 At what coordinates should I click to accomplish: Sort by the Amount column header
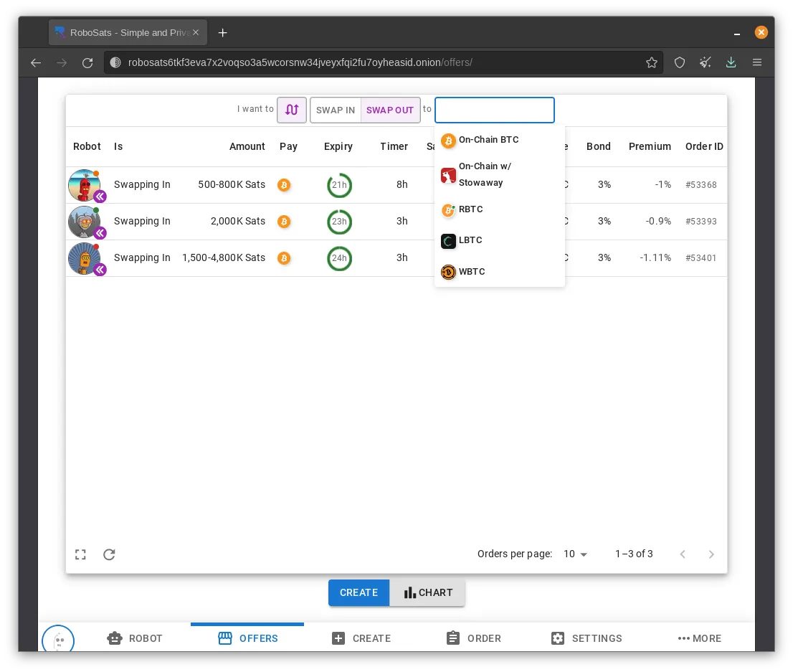(247, 146)
